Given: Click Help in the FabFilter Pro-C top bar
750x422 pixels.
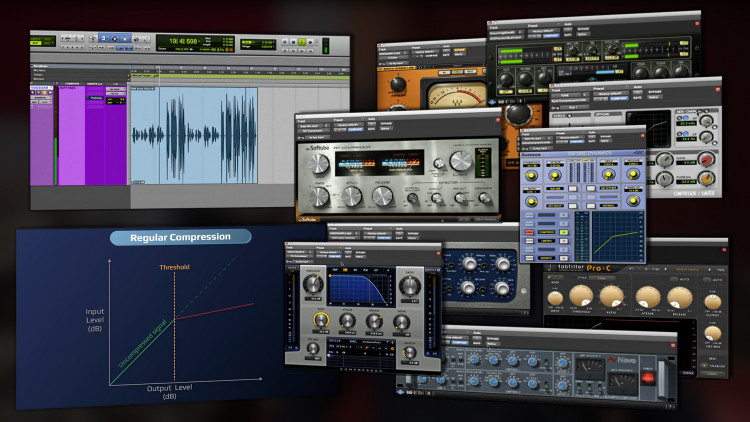Looking at the screenshot, I should (x=720, y=270).
